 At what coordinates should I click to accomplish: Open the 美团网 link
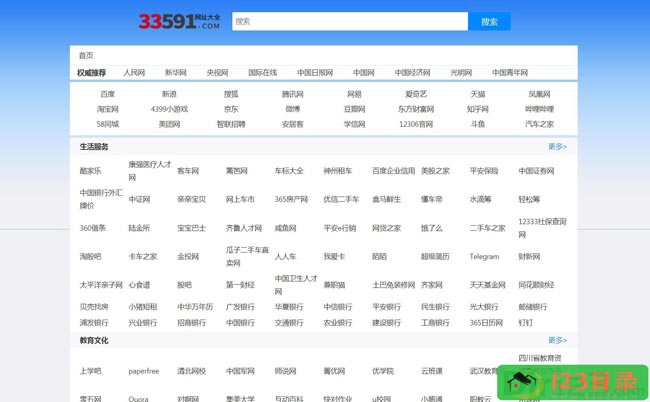[169, 124]
